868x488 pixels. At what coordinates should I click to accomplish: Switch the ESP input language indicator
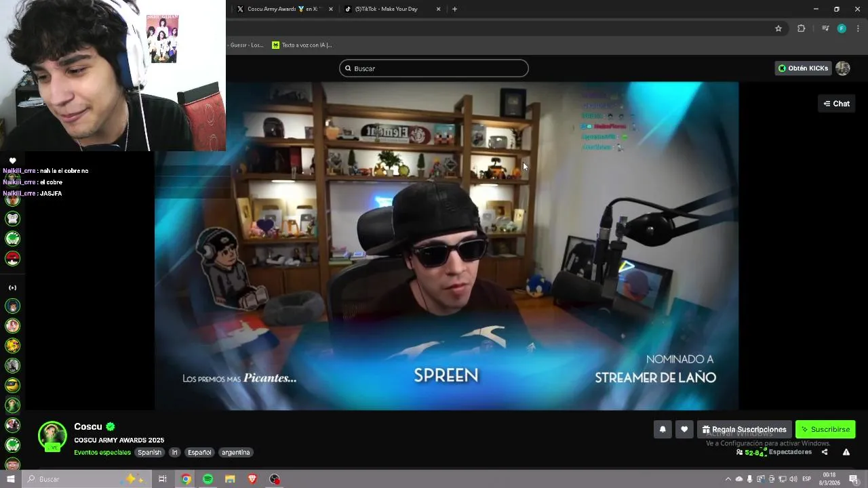tap(806, 479)
